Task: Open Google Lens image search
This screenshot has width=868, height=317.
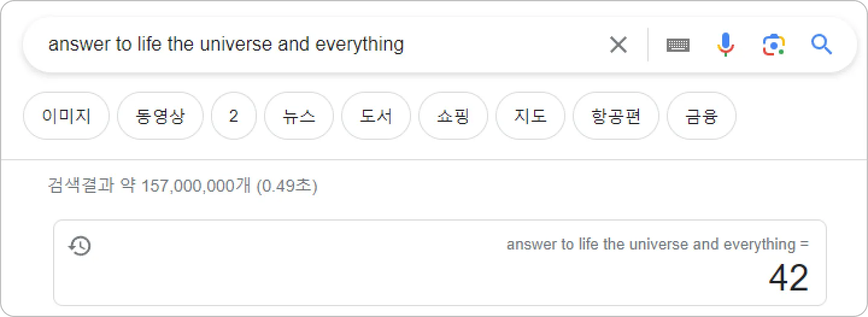Action: point(773,45)
